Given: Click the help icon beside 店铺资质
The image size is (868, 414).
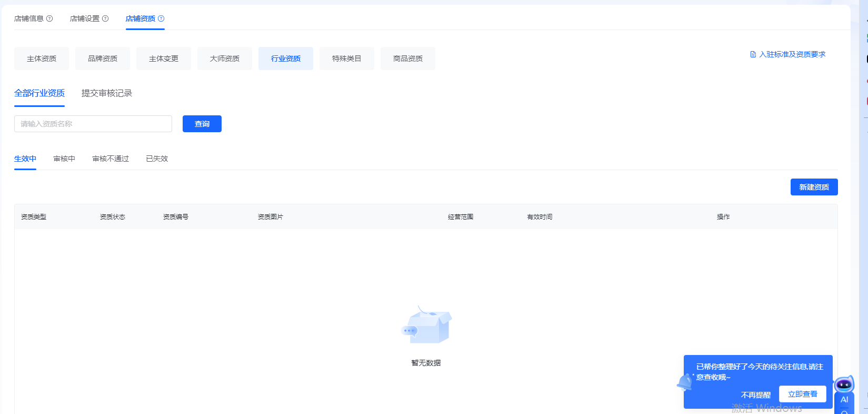Looking at the screenshot, I should click(161, 18).
